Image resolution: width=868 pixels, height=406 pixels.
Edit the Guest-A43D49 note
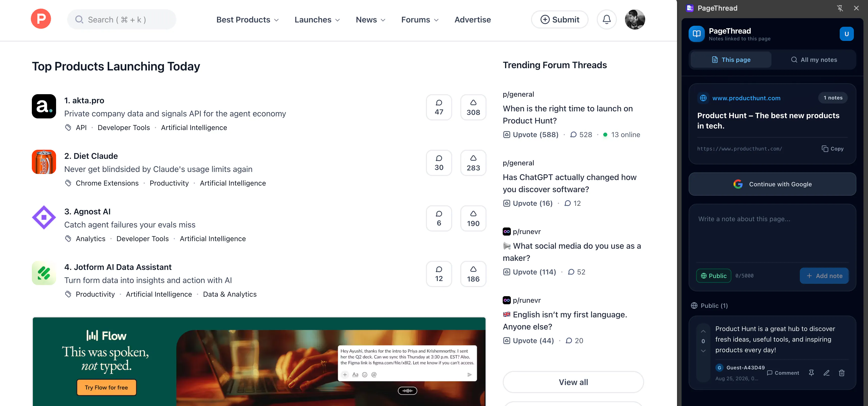coord(827,373)
